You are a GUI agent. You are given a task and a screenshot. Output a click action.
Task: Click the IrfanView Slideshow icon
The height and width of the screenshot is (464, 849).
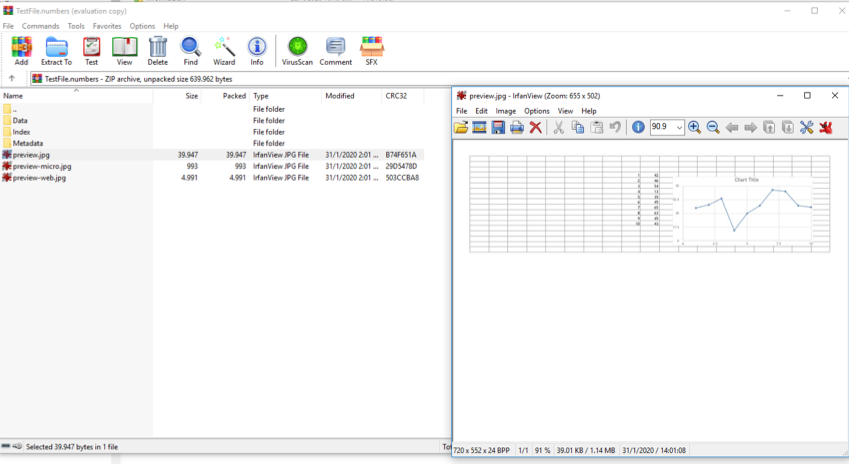pyautogui.click(x=479, y=127)
